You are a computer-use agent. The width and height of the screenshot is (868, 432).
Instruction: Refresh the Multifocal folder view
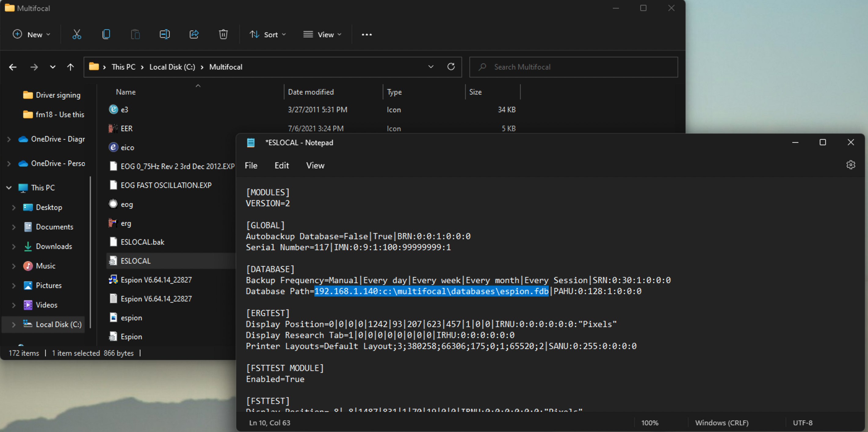tap(451, 67)
